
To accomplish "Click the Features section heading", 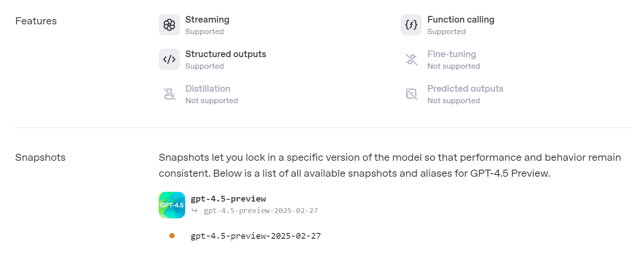I will pos(36,21).
